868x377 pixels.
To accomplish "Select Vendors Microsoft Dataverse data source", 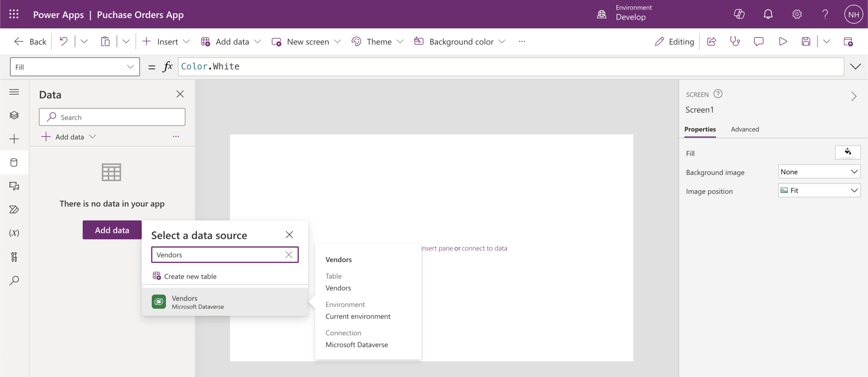I will (225, 302).
